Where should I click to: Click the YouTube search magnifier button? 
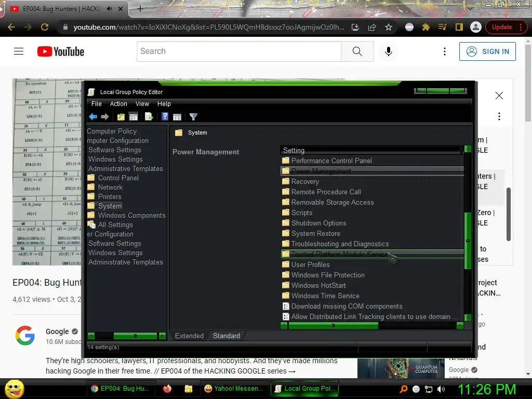[357, 51]
